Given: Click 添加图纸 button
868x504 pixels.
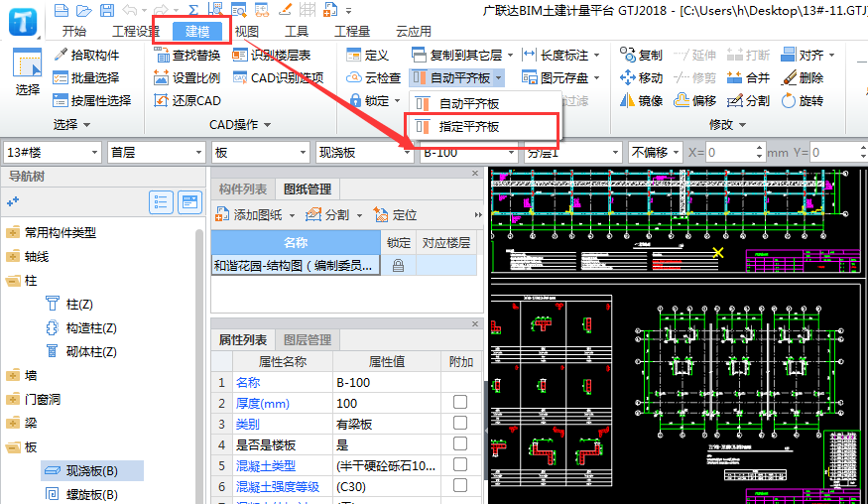Looking at the screenshot, I should pyautogui.click(x=255, y=214).
